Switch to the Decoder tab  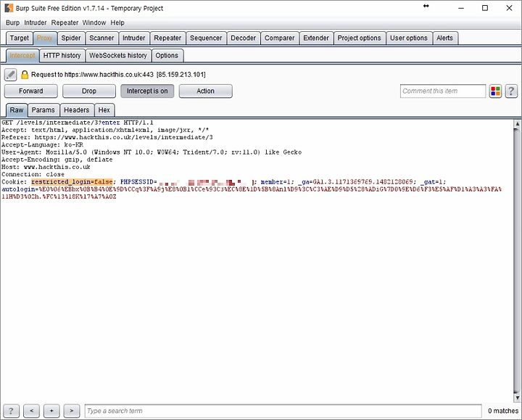(243, 38)
